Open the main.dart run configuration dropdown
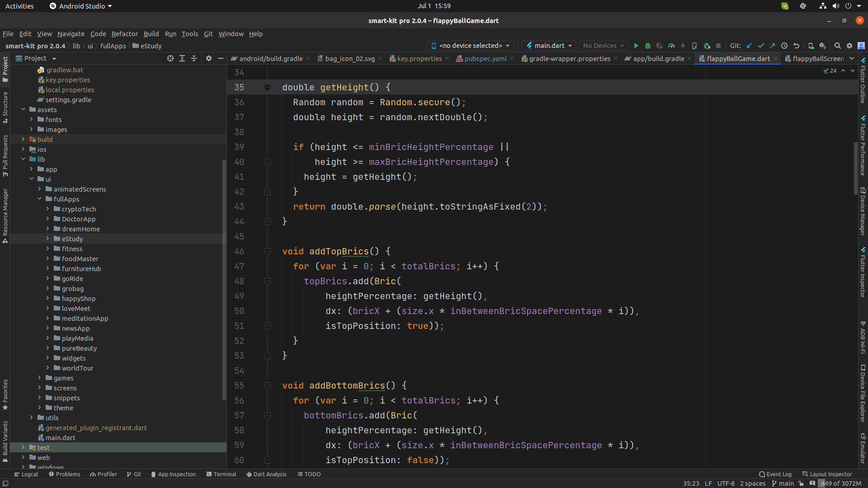868x488 pixels. [549, 46]
